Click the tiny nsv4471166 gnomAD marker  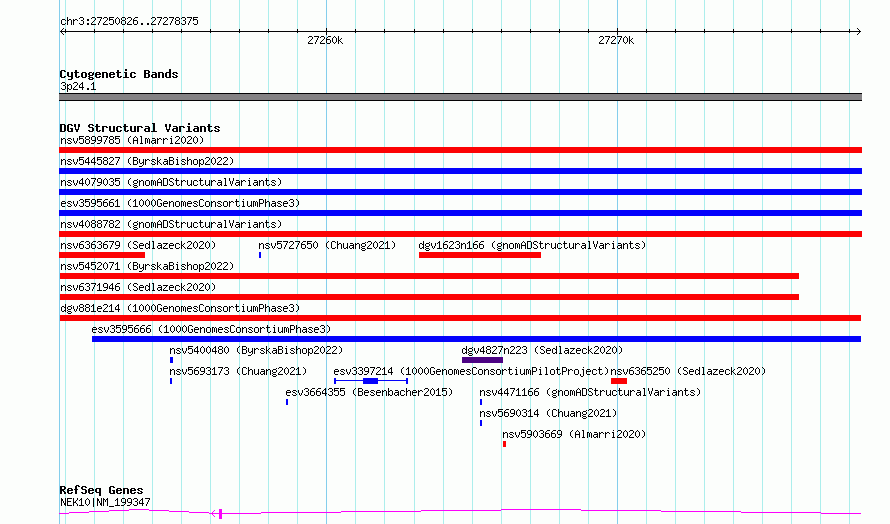tap(481, 402)
